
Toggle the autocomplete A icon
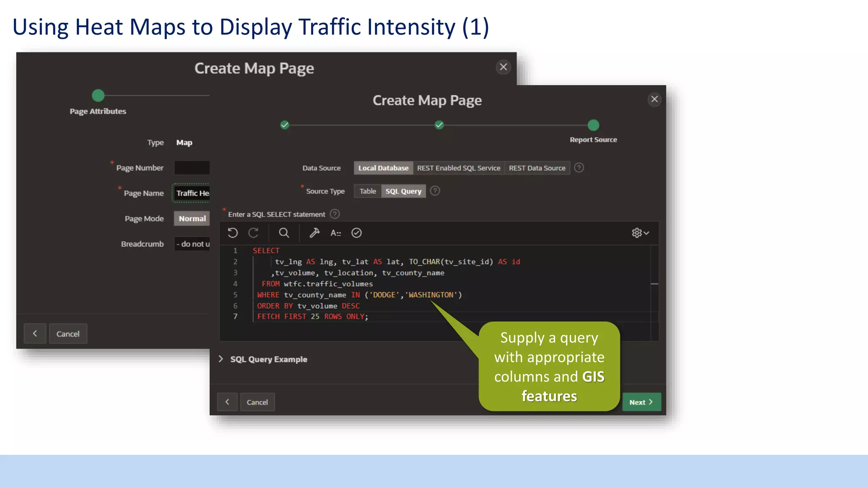click(x=336, y=233)
